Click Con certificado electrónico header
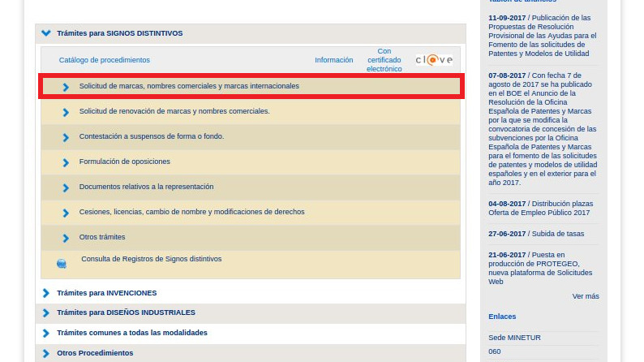This screenshot has height=362, width=644. point(384,60)
